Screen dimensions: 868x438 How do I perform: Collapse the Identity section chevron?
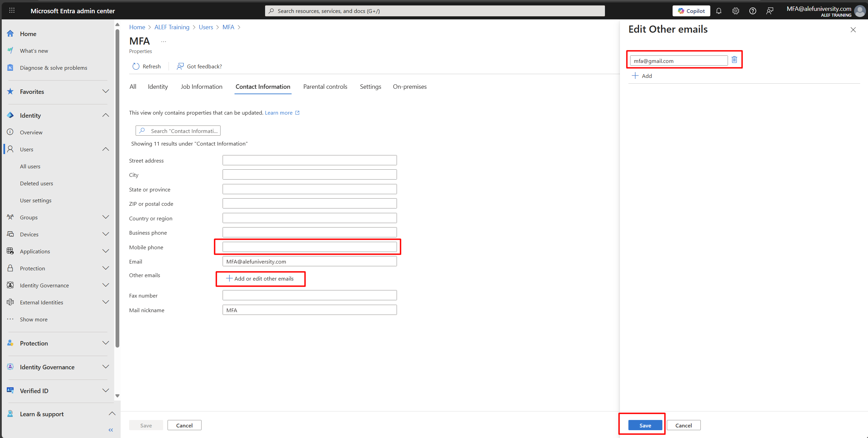point(106,115)
